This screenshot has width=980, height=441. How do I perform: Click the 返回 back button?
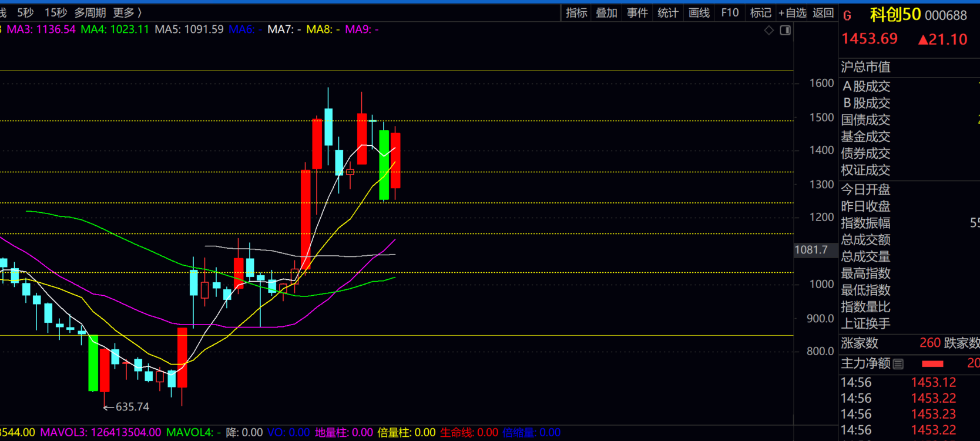pyautogui.click(x=823, y=12)
